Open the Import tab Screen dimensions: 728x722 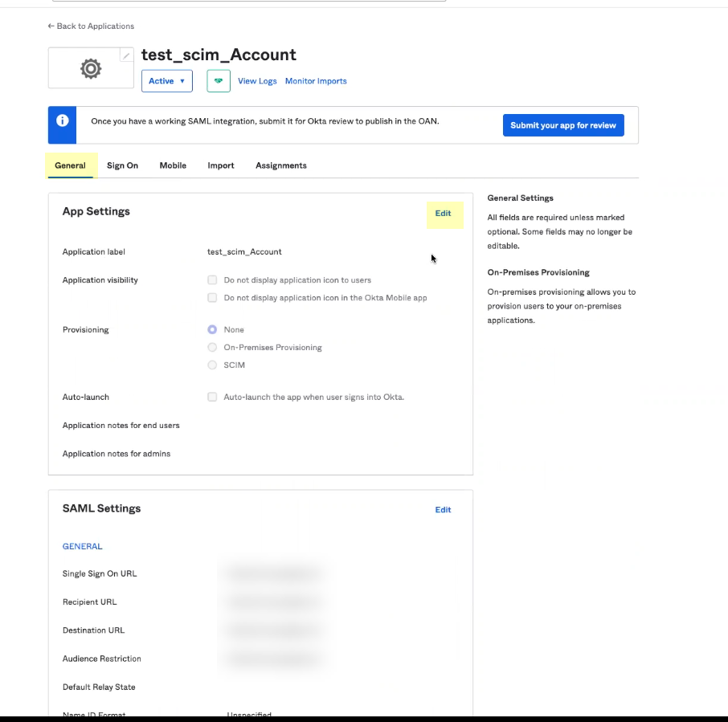220,165
